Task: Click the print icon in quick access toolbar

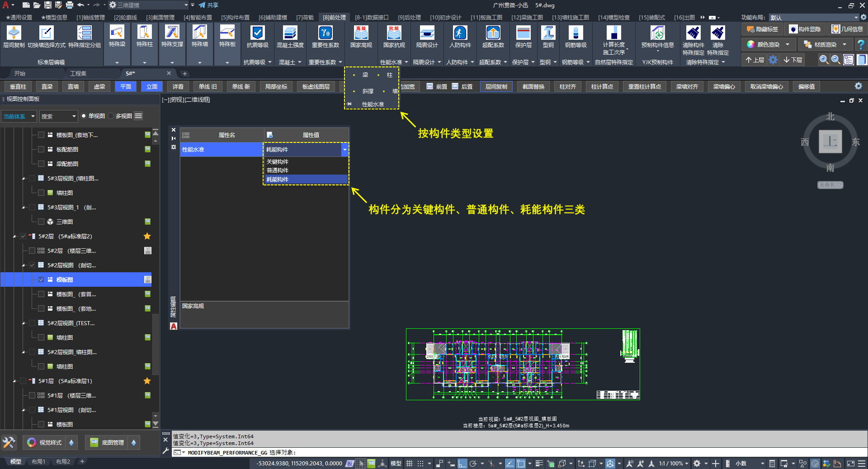Action: [70, 5]
